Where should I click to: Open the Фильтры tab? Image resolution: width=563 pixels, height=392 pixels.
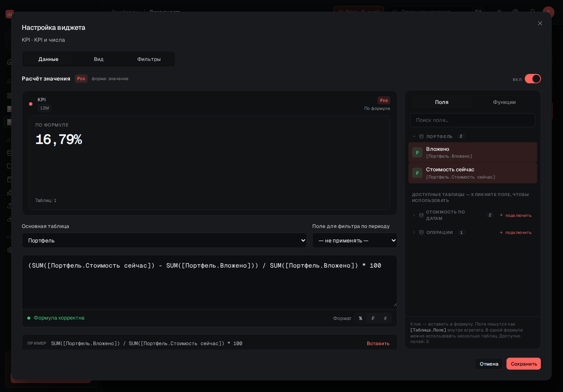(x=149, y=59)
